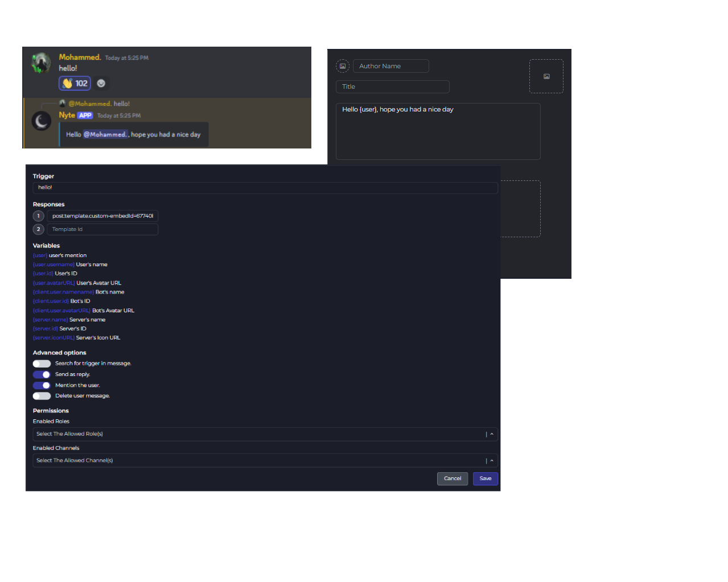Click the number 1 response badge
Image resolution: width=728 pixels, height=582 pixels.
(38, 216)
